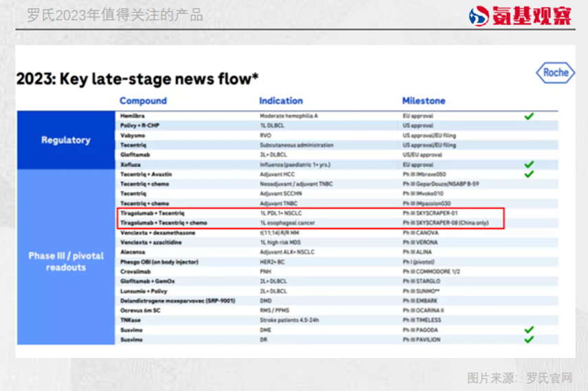The height and width of the screenshot is (391, 588).
Task: Click the Indication column header
Action: point(281,101)
